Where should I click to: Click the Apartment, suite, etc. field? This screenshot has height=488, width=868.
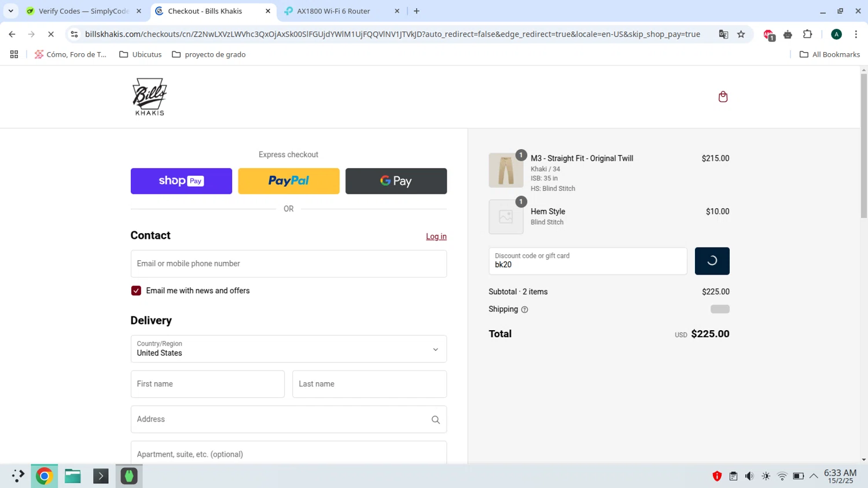pos(289,453)
